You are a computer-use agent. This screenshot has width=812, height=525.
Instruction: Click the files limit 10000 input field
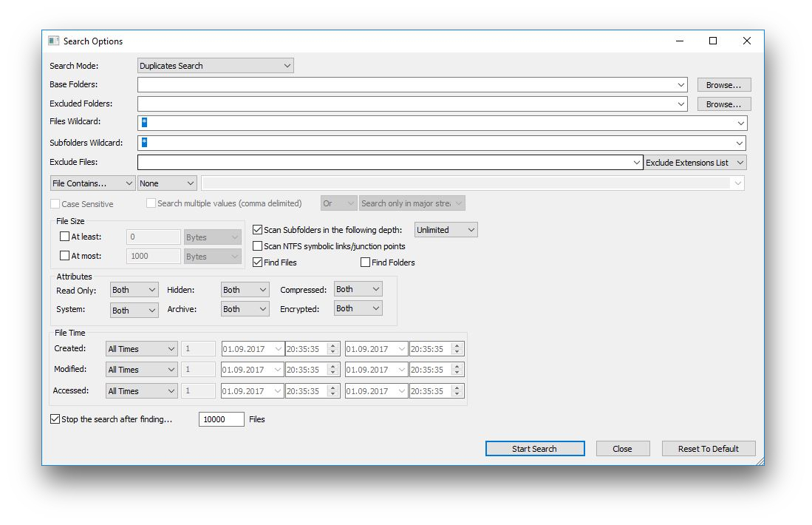pyautogui.click(x=222, y=419)
